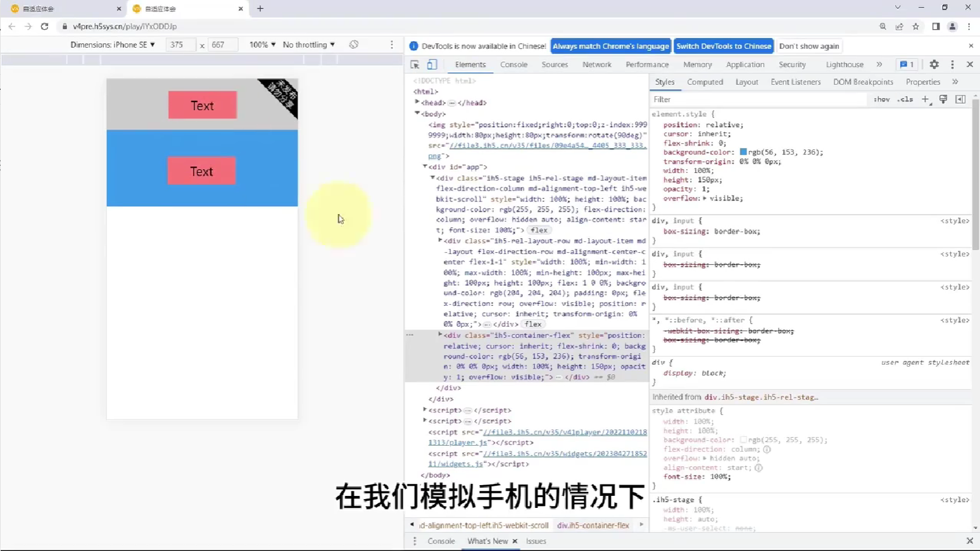The image size is (980, 551).
Task: Click the gray header Text button
Action: (x=203, y=105)
